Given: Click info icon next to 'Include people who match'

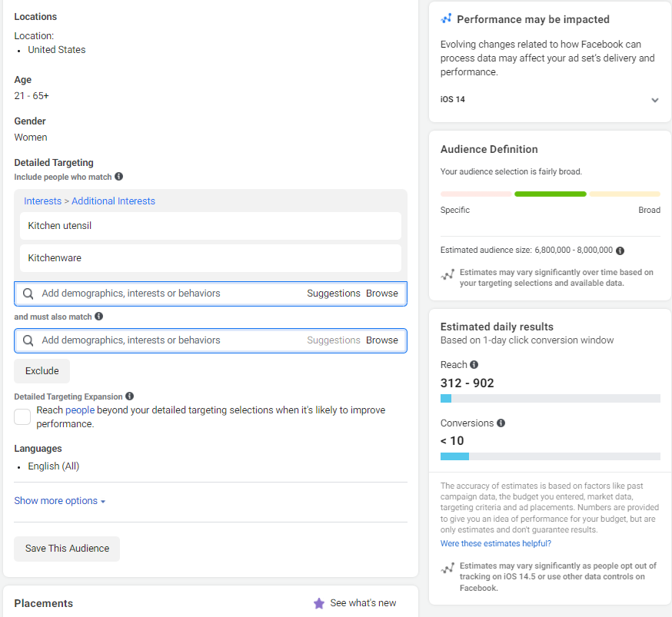Looking at the screenshot, I should click(x=119, y=177).
